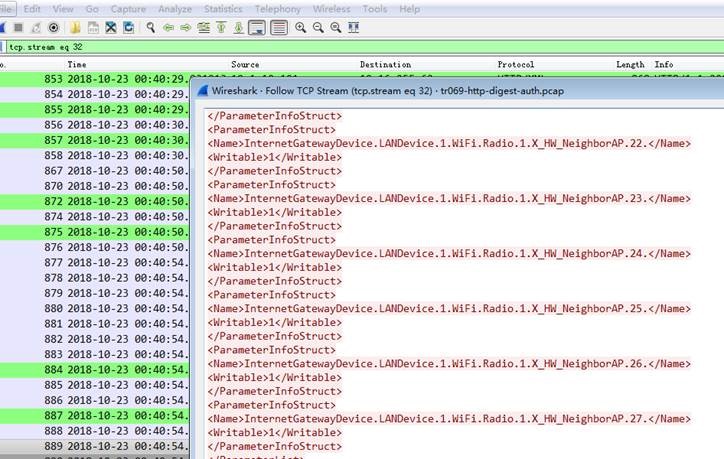
Task: Toggle auto scroll in live capture
Action: (x=257, y=27)
